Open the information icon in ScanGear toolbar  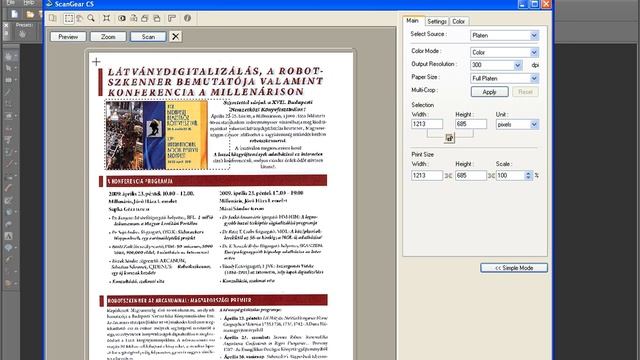tap(187, 18)
